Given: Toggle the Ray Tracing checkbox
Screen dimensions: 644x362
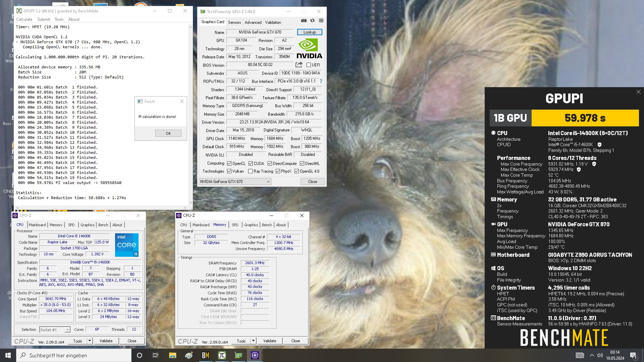Looking at the screenshot, I should click(x=250, y=171).
